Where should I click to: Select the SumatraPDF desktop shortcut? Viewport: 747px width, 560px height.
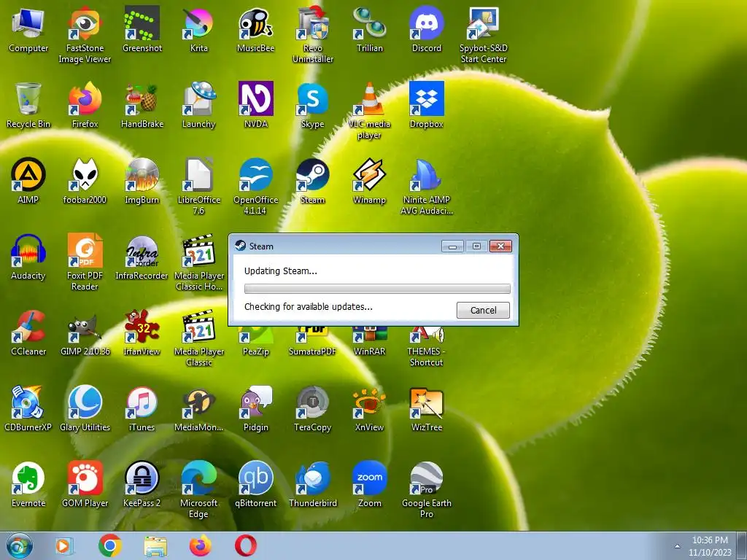tap(312, 341)
